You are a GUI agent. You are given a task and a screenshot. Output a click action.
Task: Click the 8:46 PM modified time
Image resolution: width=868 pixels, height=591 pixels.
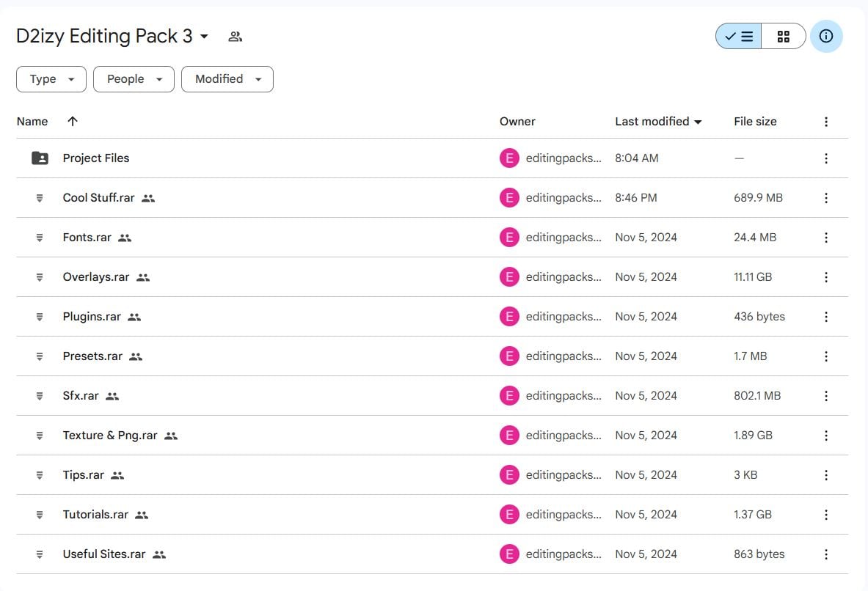click(636, 197)
